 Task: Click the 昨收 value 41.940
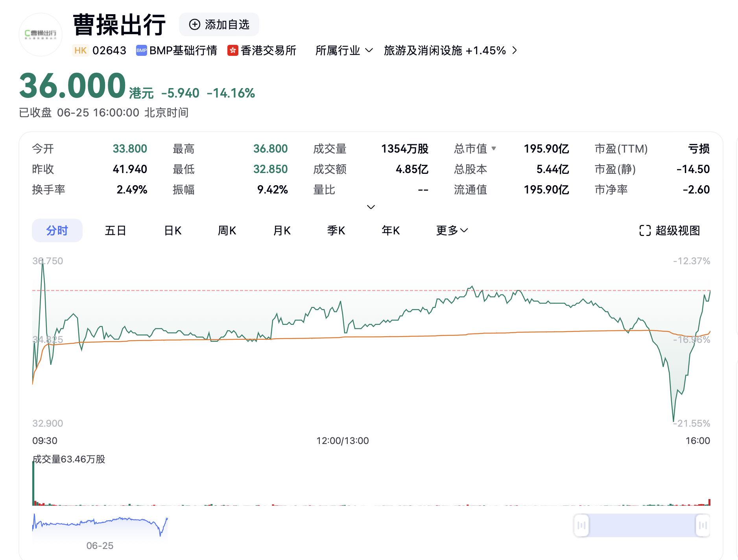click(130, 169)
